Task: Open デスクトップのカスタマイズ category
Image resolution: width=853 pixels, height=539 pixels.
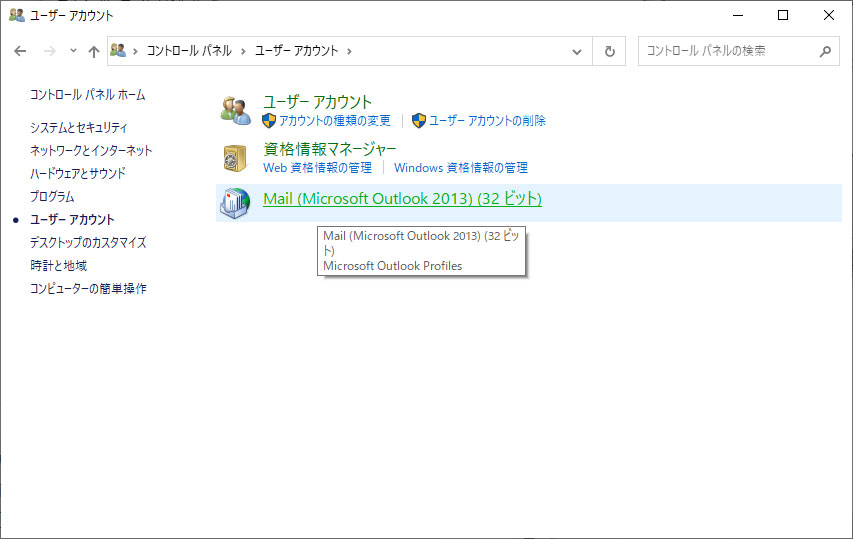Action: (x=88, y=242)
